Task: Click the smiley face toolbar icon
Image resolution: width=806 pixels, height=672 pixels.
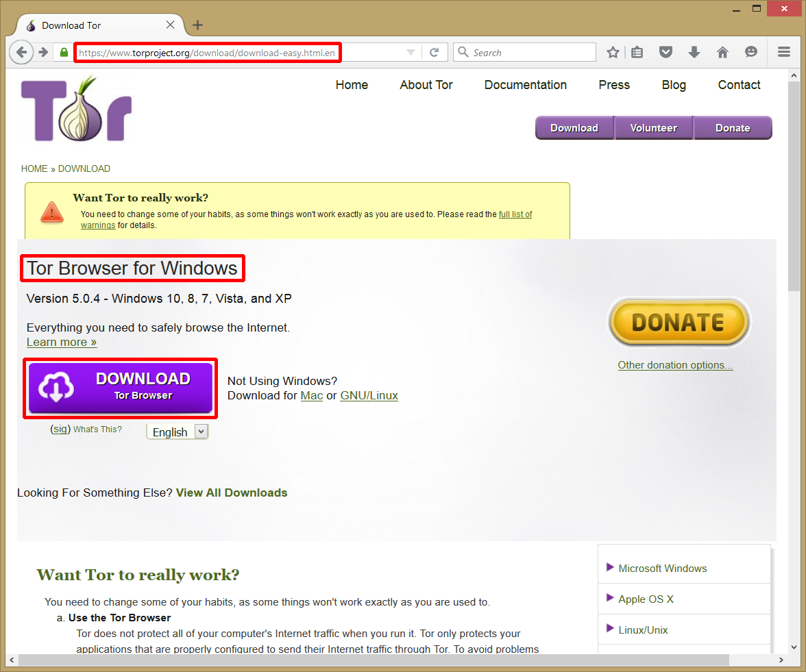Action: [751, 52]
